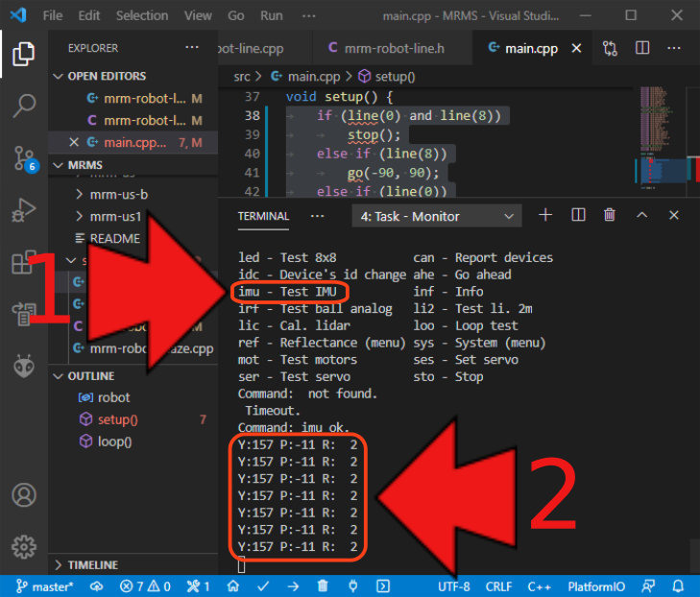Kill terminal with the trash icon
Viewport: 700px width, 597px height.
click(x=609, y=216)
